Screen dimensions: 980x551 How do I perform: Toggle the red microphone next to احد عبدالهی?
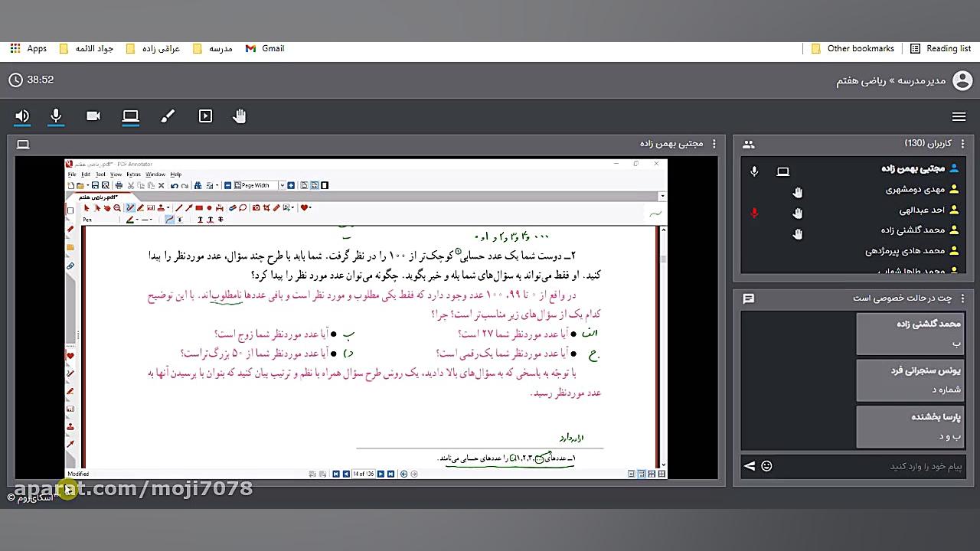tap(754, 214)
